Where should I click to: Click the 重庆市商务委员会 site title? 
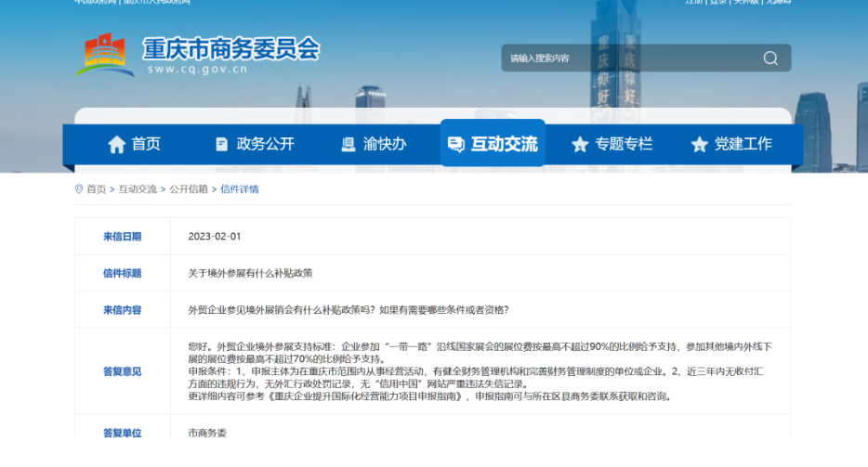click(x=230, y=48)
